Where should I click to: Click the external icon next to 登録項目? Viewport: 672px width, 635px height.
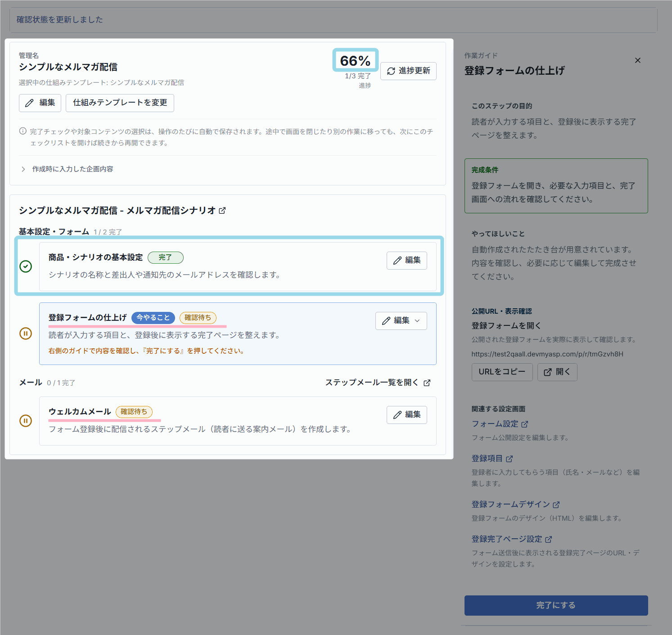510,459
